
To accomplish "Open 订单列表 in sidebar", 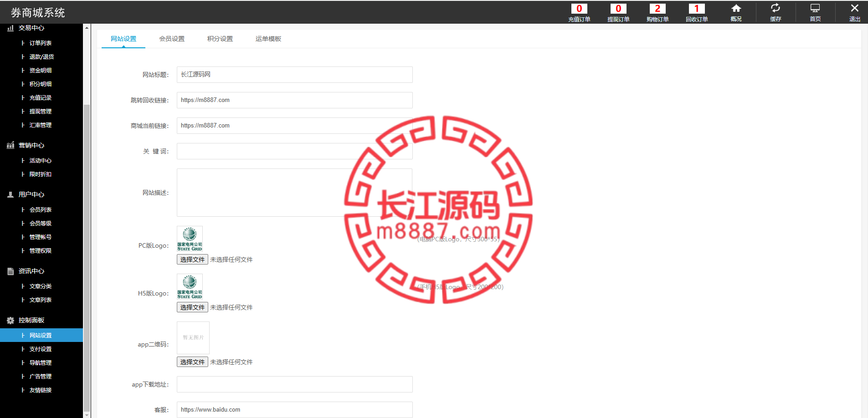I will (x=41, y=43).
